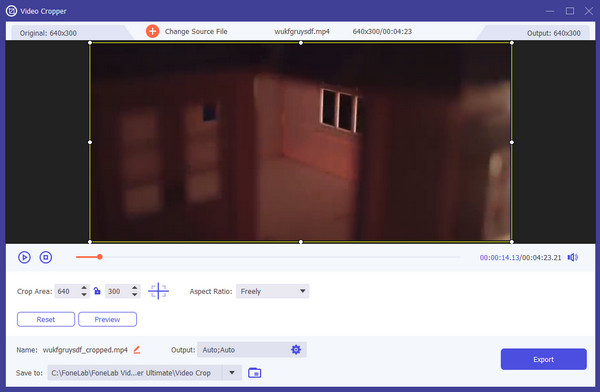Close the Video Cropper window
This screenshot has height=392, width=600.
[589, 11]
